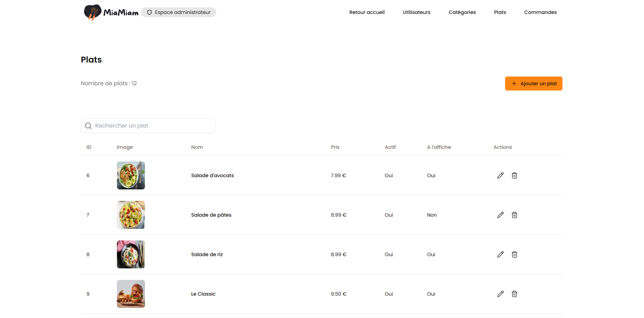
Task: Edit Salade d'avocats with pencil icon
Action: 500,175
